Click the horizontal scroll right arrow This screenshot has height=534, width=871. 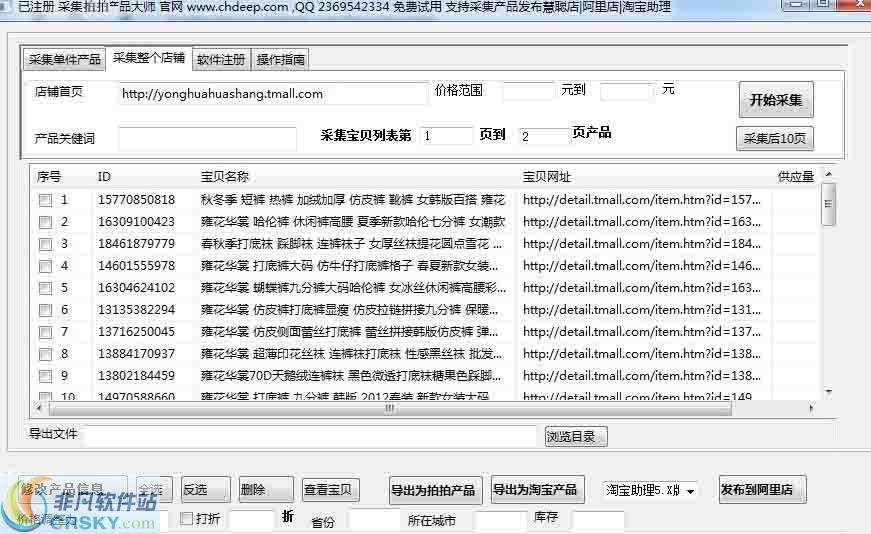pyautogui.click(x=811, y=409)
